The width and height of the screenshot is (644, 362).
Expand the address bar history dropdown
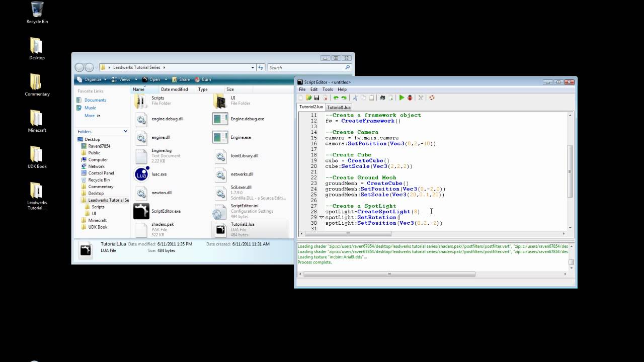click(253, 67)
